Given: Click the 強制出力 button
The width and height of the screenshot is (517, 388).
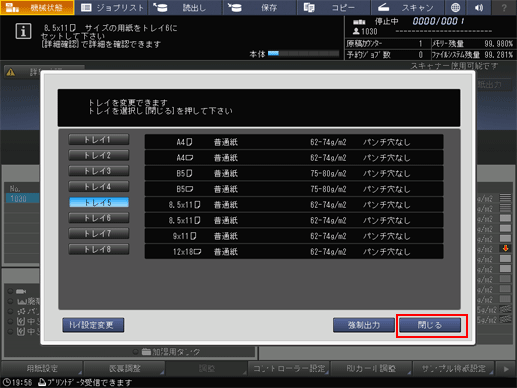Looking at the screenshot, I should pyautogui.click(x=364, y=325).
